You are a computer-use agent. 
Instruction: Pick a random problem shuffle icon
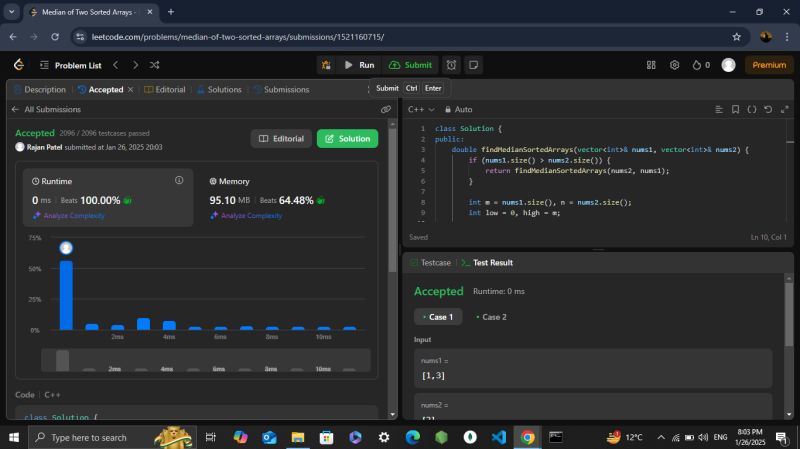coord(155,65)
